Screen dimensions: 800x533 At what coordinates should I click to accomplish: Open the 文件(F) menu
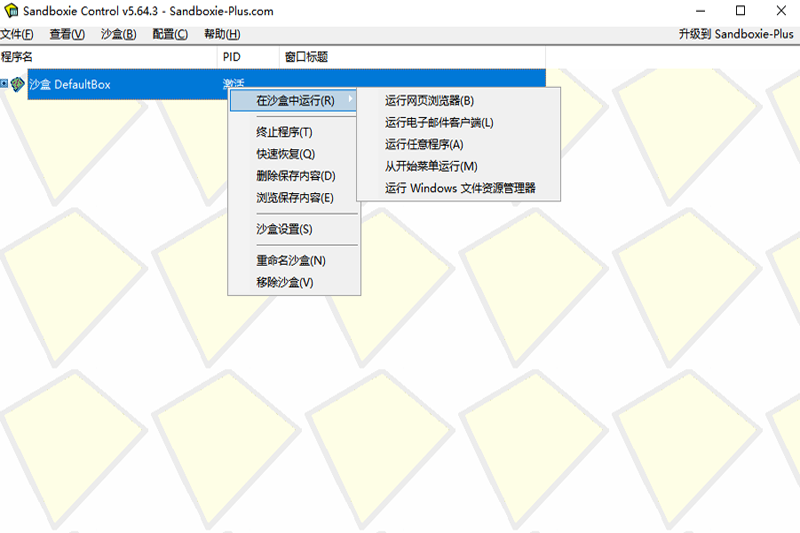click(x=17, y=34)
